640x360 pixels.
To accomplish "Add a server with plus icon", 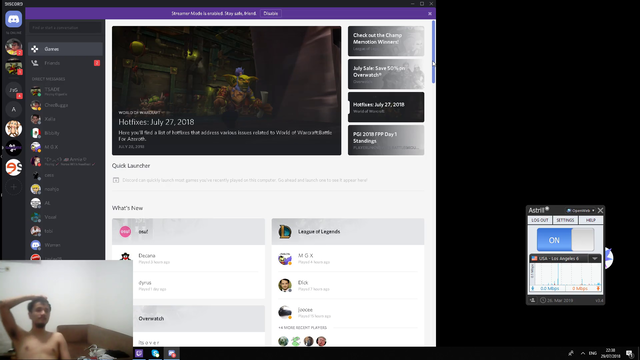I will point(13,187).
